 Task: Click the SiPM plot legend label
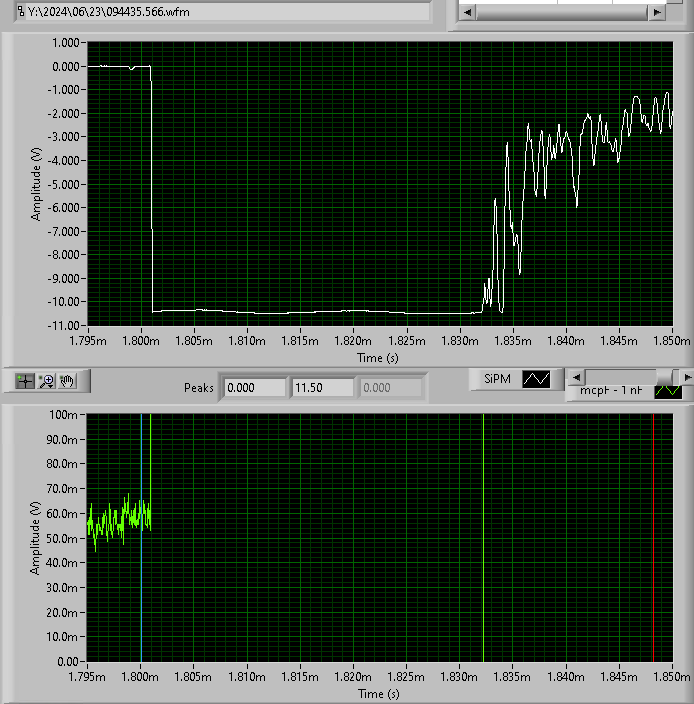click(497, 379)
